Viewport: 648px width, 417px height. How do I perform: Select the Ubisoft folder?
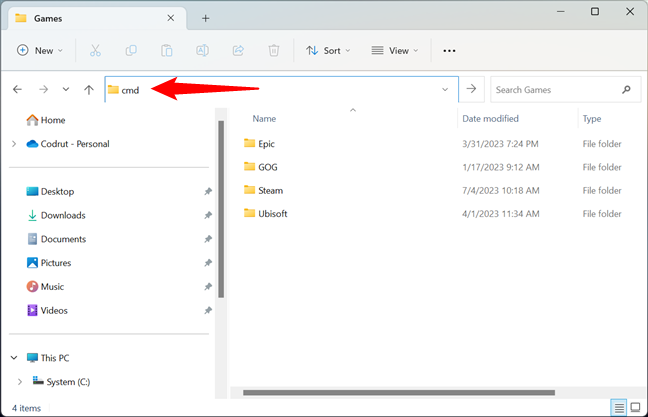pyautogui.click(x=265, y=214)
